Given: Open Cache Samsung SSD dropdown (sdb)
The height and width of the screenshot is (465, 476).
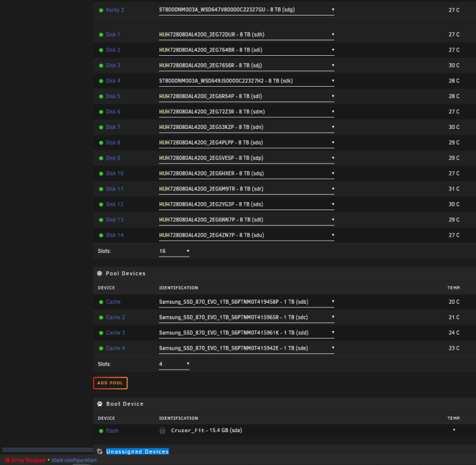Looking at the screenshot, I should [246, 302].
